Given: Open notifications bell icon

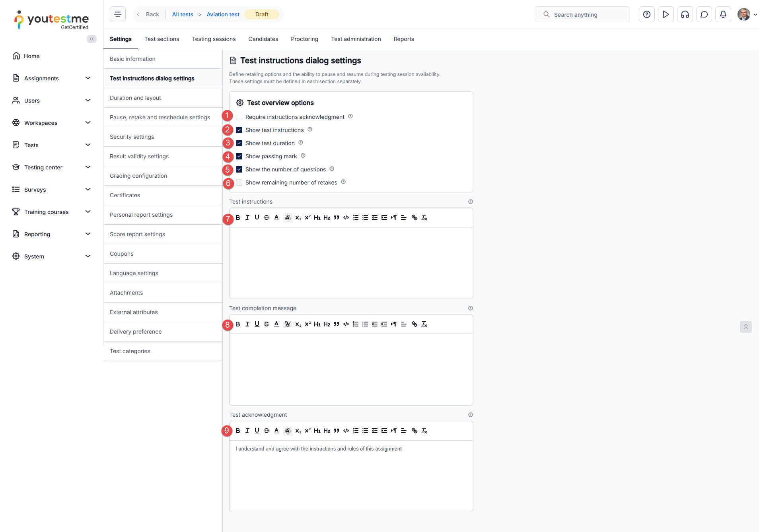Looking at the screenshot, I should tap(723, 14).
